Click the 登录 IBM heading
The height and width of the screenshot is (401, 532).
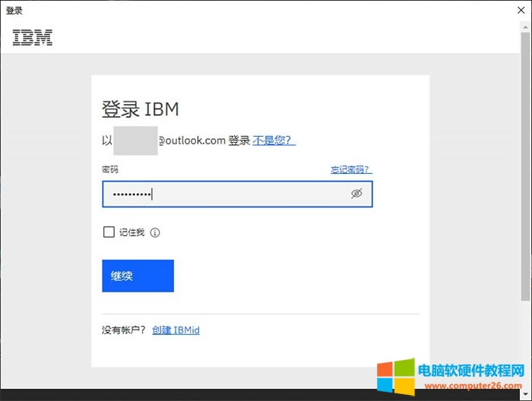coord(141,109)
